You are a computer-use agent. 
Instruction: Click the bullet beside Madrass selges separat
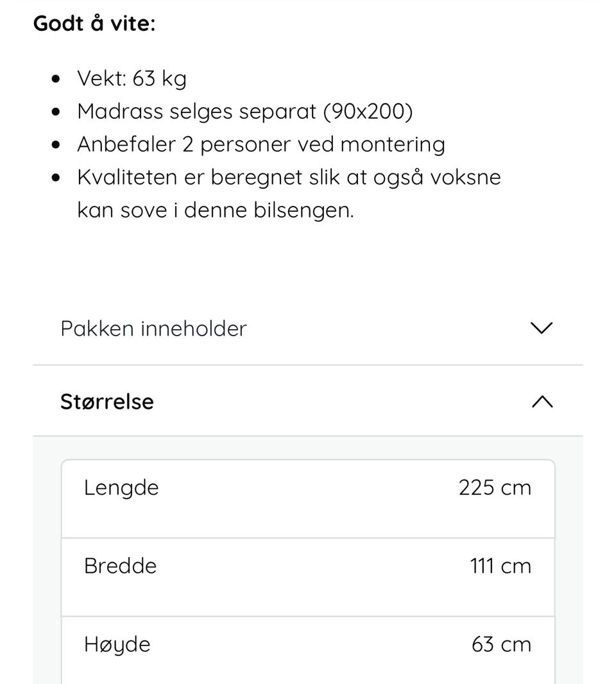point(58,112)
